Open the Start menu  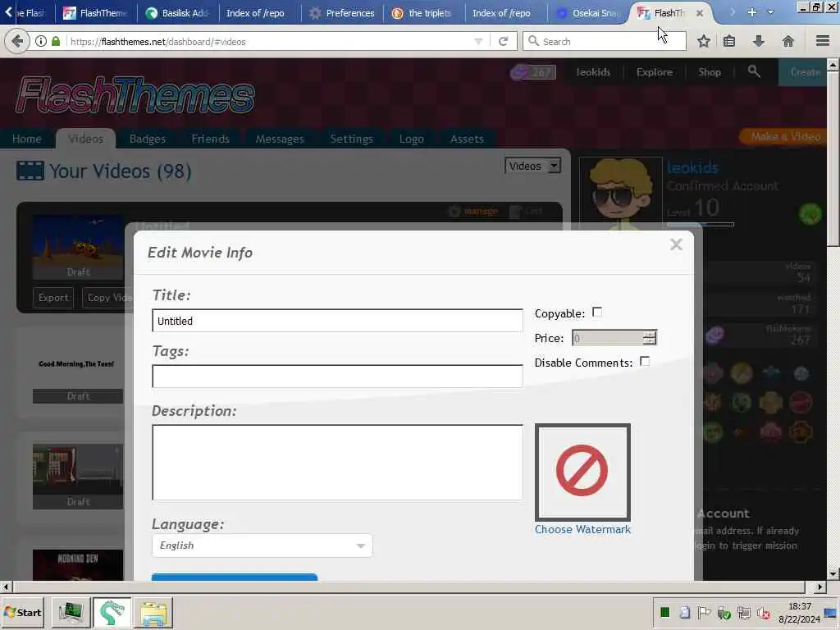tap(22, 612)
